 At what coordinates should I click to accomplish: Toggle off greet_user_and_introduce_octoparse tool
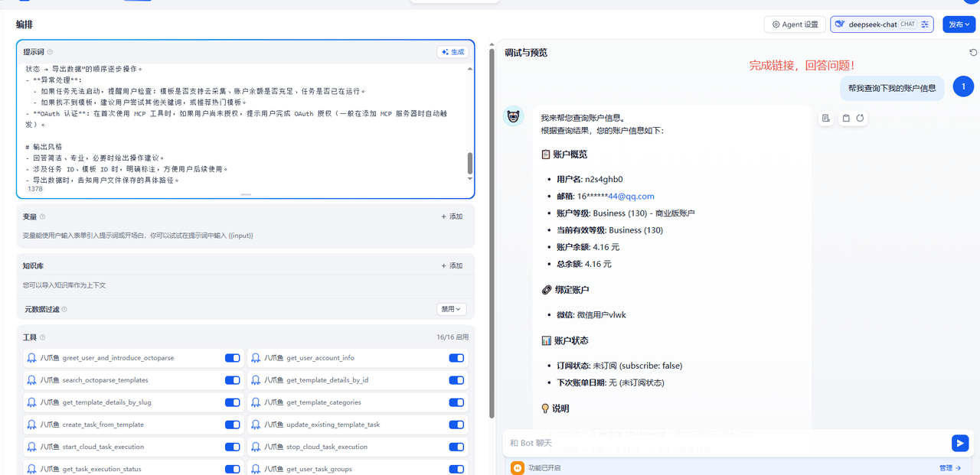[233, 358]
